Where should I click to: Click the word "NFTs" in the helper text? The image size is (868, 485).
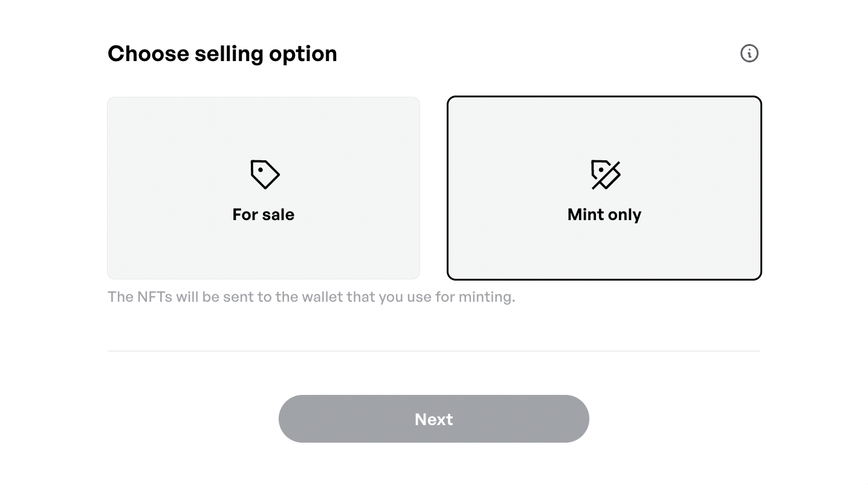click(x=155, y=297)
